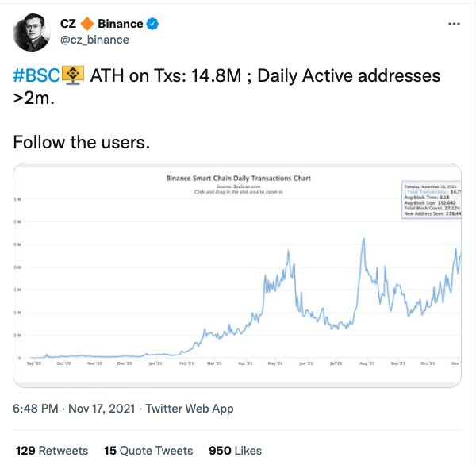
Task: Open the @cz_binance handle
Action: (x=94, y=40)
